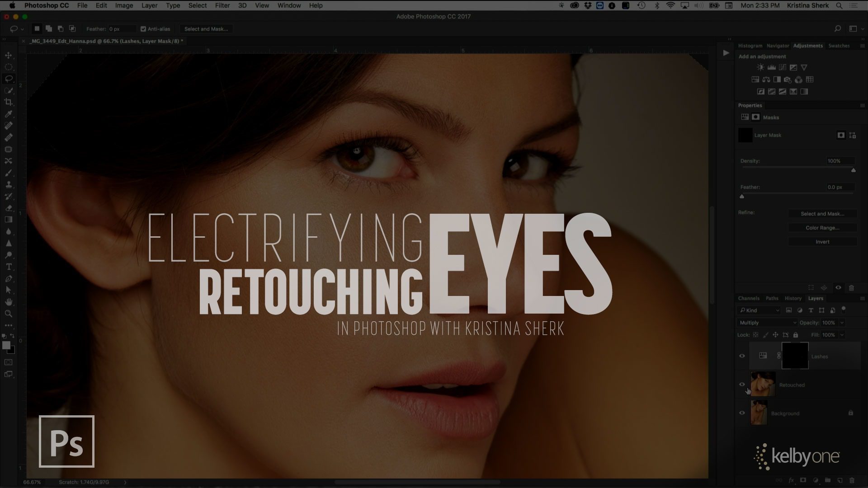Screen dimensions: 868x488
Task: Toggle lock position of layer
Action: coord(775,335)
